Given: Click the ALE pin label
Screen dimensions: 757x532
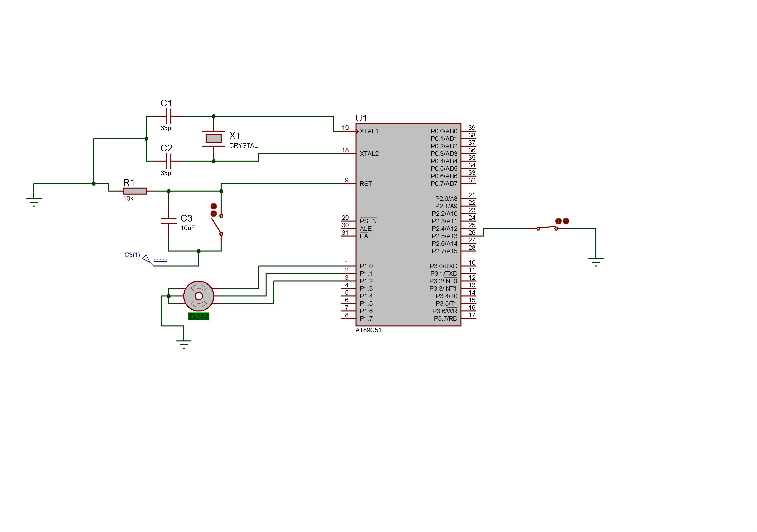Looking at the screenshot, I should point(366,229).
